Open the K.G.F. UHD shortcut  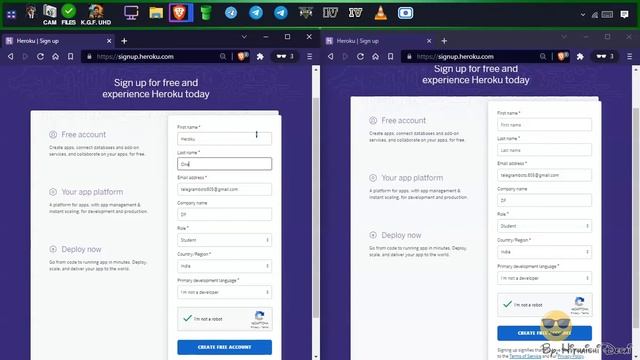tap(96, 15)
